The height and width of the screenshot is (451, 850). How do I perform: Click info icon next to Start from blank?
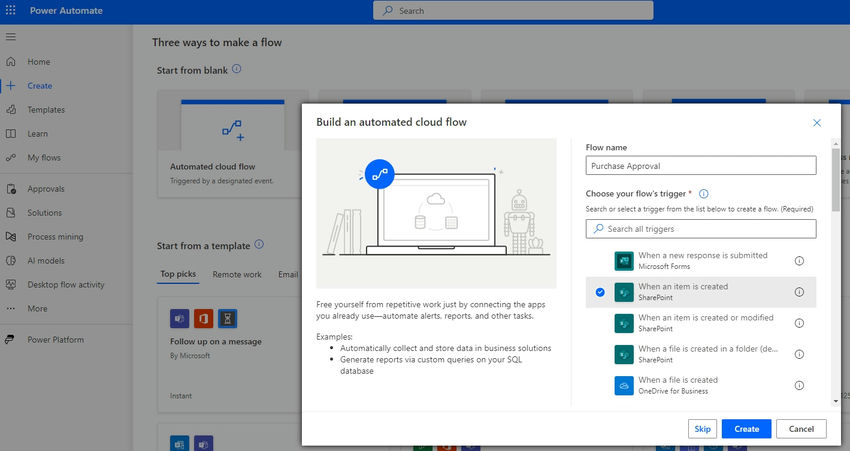tap(237, 70)
